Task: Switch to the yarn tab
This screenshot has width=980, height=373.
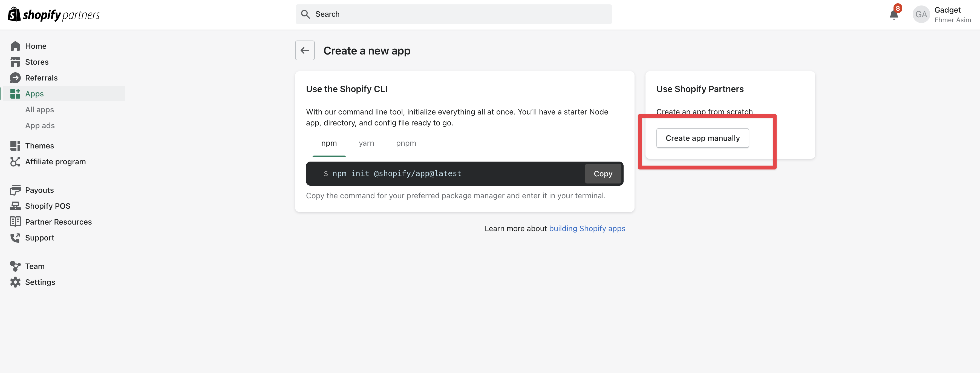Action: click(366, 143)
